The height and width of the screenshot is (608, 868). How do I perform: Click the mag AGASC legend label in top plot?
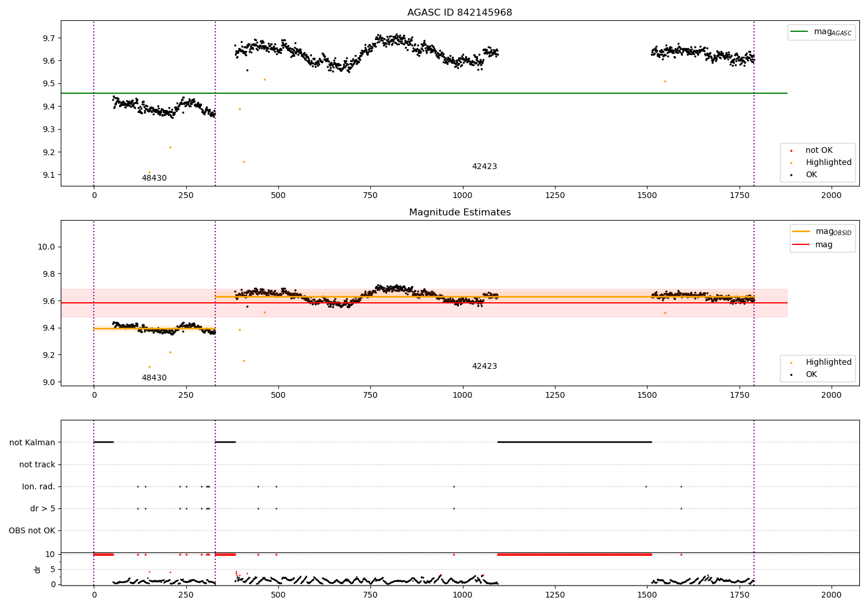(x=833, y=32)
